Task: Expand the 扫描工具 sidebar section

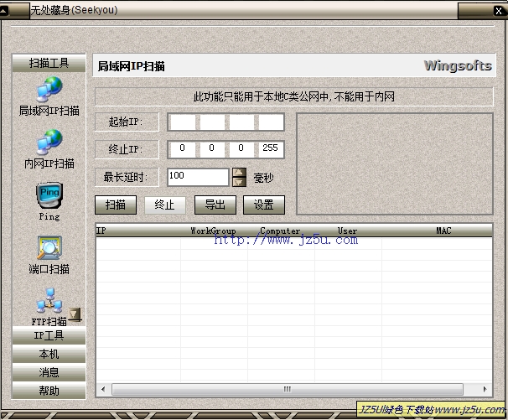Action: (x=49, y=63)
